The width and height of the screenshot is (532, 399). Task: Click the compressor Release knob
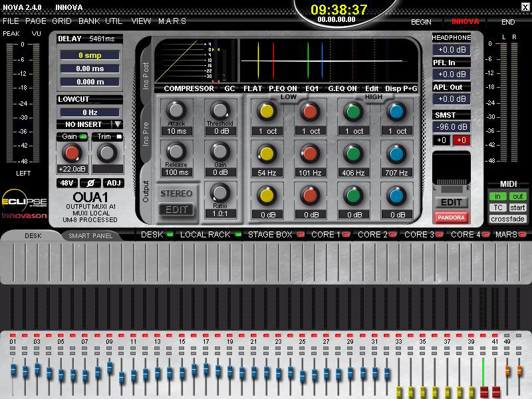[176, 152]
